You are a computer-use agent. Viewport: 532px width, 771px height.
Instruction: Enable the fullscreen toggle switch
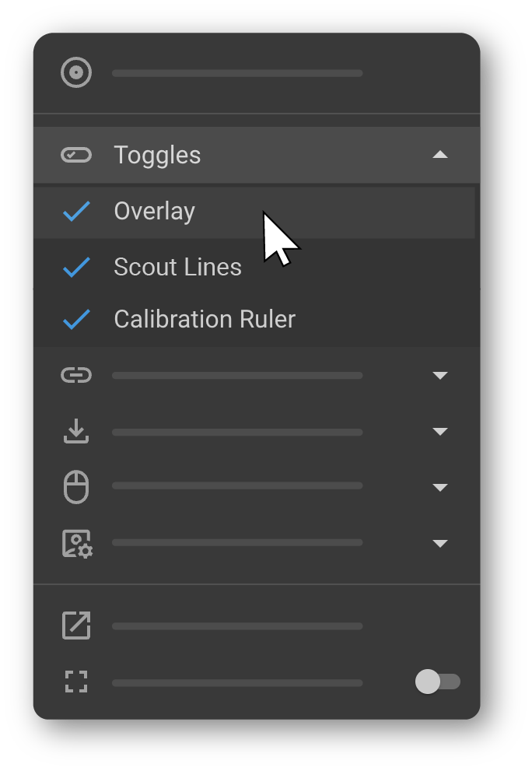(438, 682)
